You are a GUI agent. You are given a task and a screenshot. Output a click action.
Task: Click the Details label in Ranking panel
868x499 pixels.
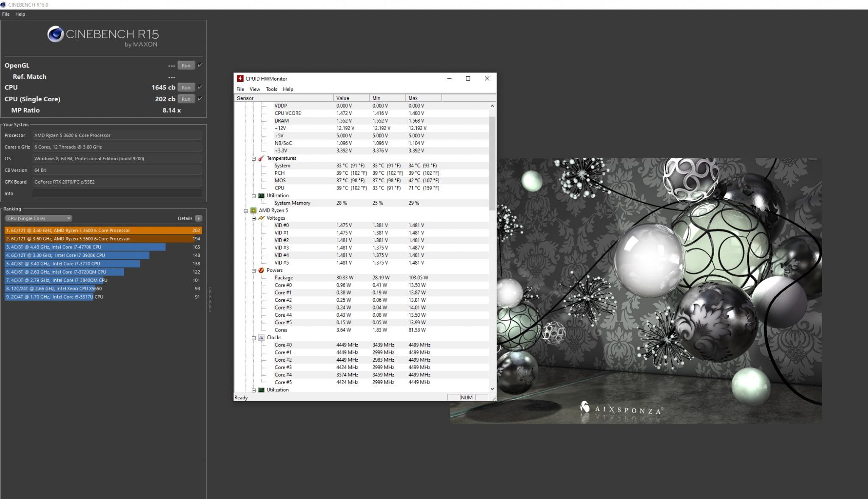pyautogui.click(x=185, y=218)
